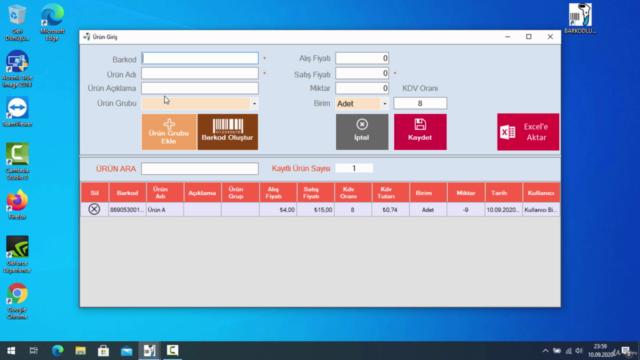This screenshot has height=360, width=640.
Task: Delete Ürün A row via Sil icon
Action: [x=94, y=209]
